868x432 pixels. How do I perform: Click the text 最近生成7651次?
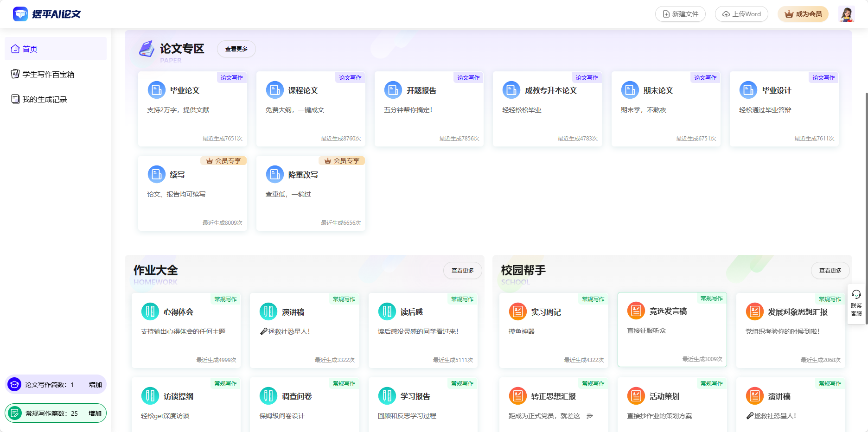[x=223, y=139]
